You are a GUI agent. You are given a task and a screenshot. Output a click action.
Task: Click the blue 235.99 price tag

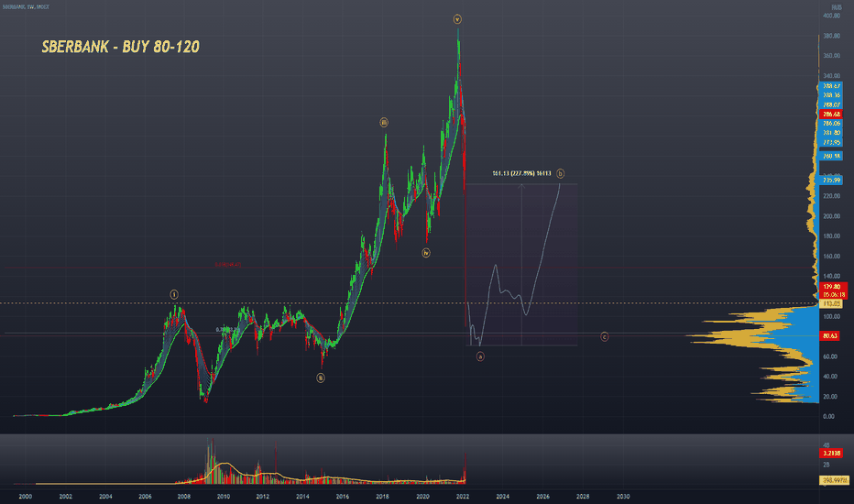point(831,180)
